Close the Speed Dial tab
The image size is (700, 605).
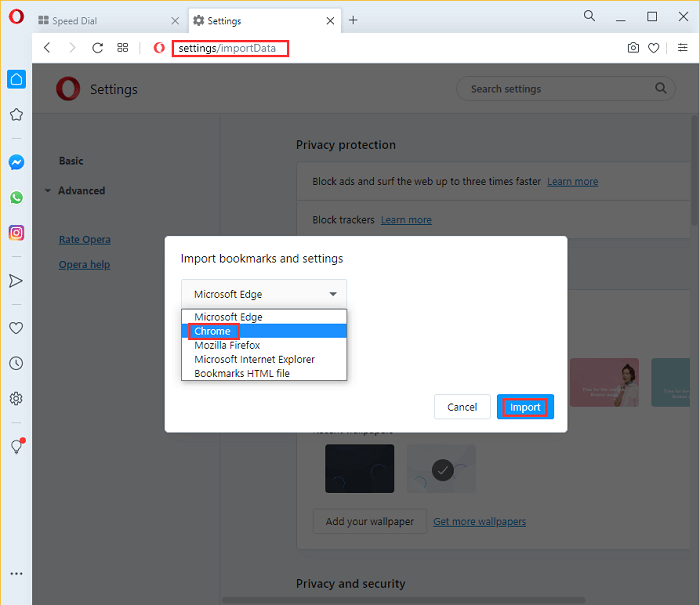(x=175, y=21)
